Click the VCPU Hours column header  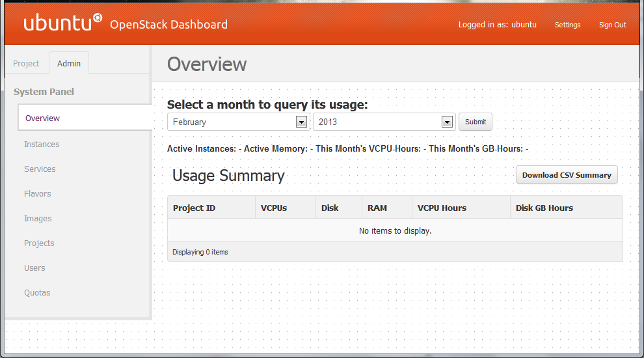click(461, 208)
